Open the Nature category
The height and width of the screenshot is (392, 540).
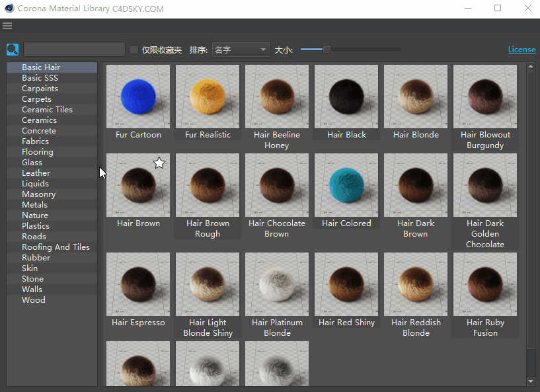point(52,216)
